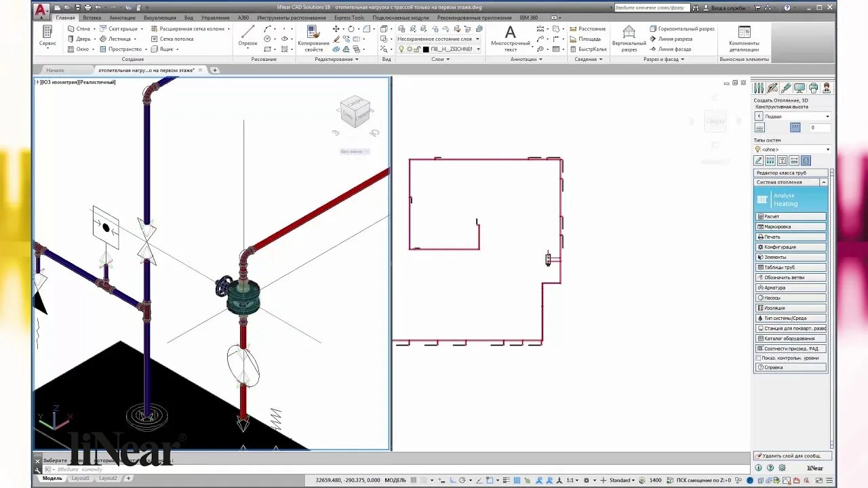Click the Насосы button
The width and height of the screenshot is (868, 488).
point(791,298)
